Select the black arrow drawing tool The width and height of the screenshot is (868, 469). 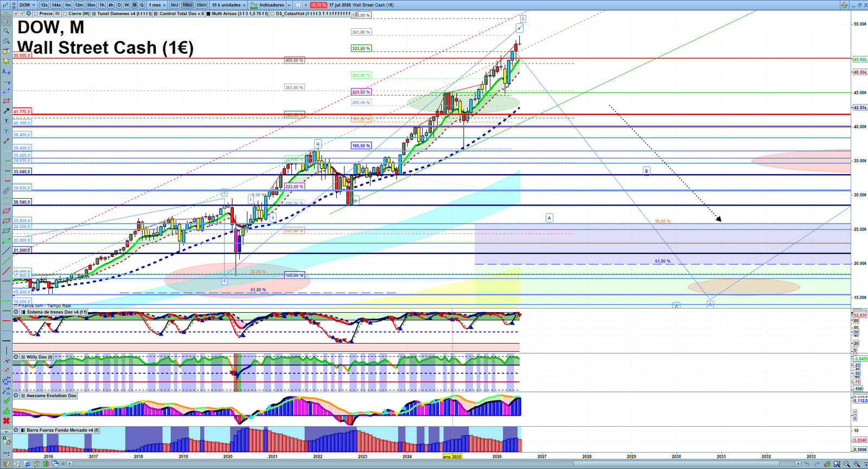pos(7,111)
